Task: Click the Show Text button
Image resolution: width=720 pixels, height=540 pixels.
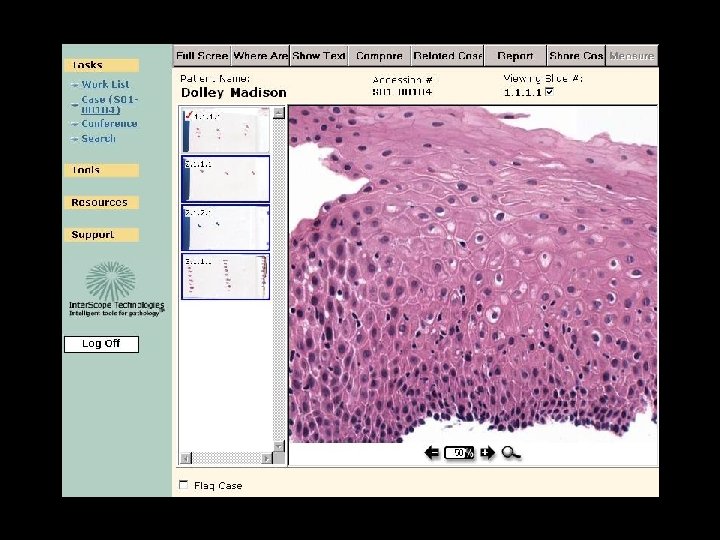Action: pyautogui.click(x=319, y=56)
